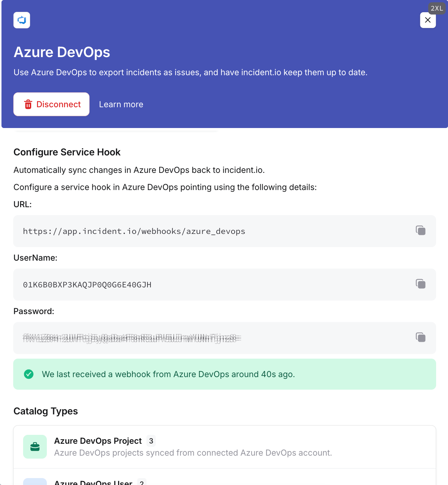Click the green briefcase project icon

click(x=35, y=447)
